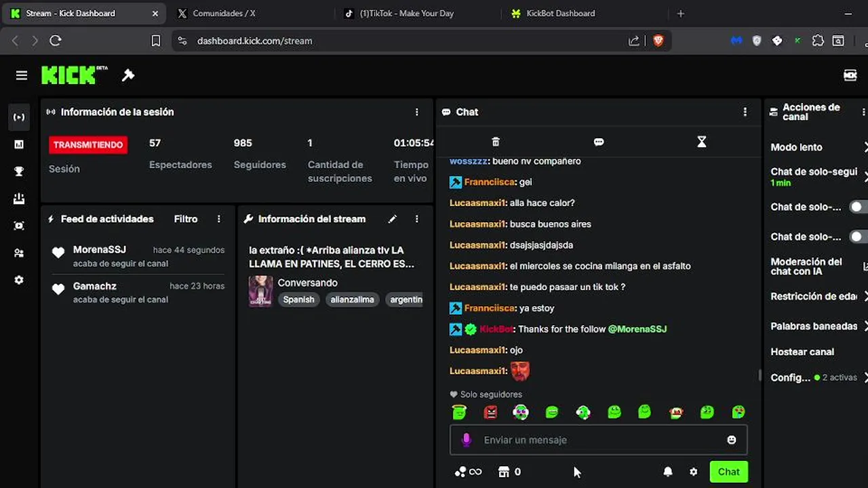The image size is (868, 488).
Task: Click the @MorenaSSJ mention in chat
Action: point(637,329)
